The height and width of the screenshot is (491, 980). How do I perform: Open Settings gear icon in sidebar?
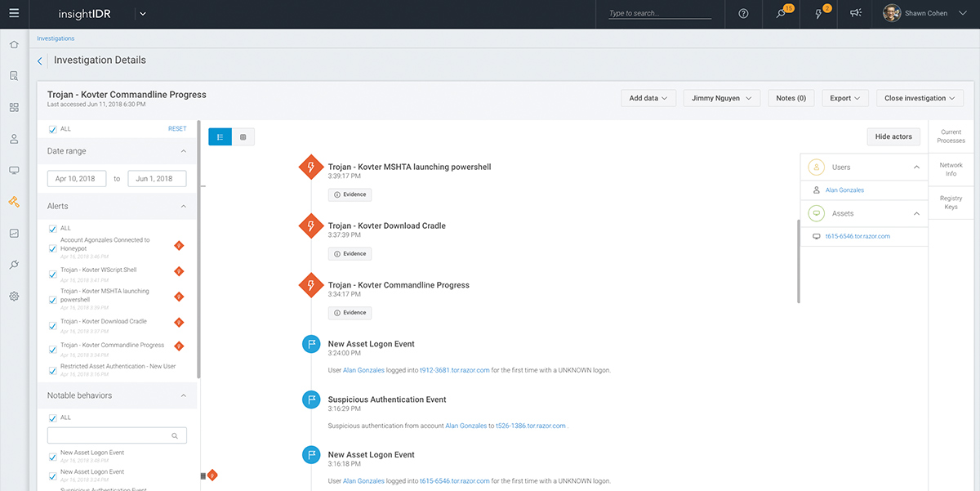pyautogui.click(x=14, y=297)
